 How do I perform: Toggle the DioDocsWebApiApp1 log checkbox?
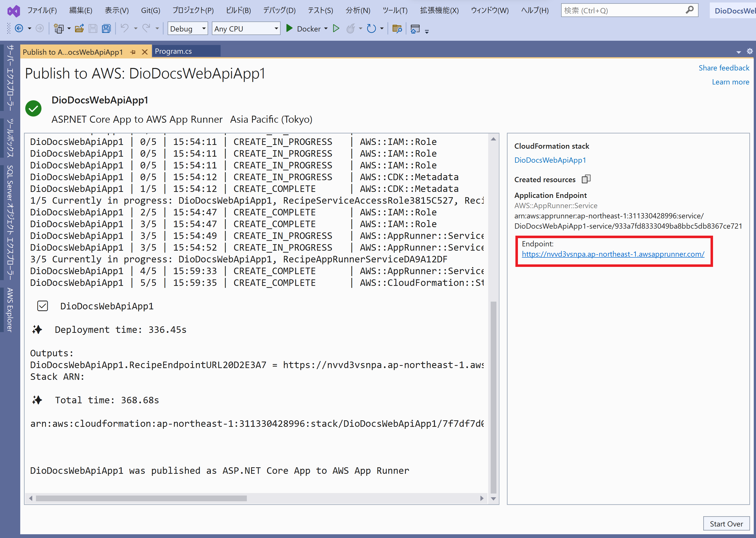(x=43, y=306)
